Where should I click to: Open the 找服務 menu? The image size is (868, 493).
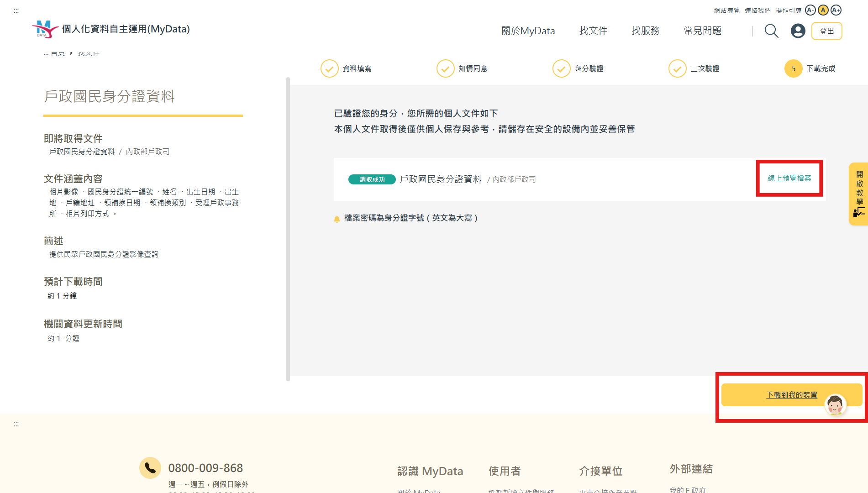coord(645,31)
